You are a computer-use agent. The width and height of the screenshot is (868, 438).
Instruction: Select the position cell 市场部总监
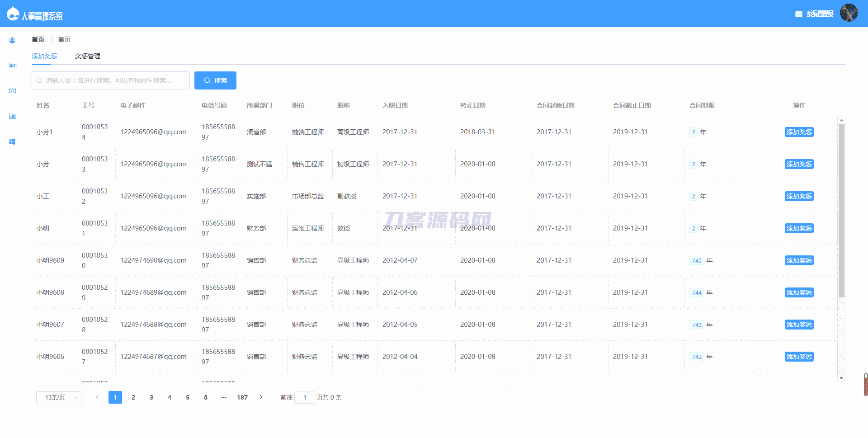click(x=308, y=196)
